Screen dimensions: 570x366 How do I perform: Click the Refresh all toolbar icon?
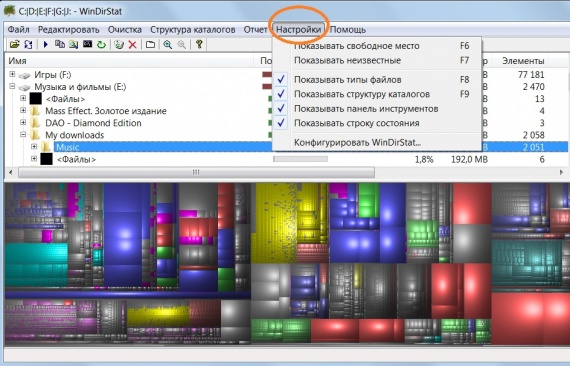point(28,44)
